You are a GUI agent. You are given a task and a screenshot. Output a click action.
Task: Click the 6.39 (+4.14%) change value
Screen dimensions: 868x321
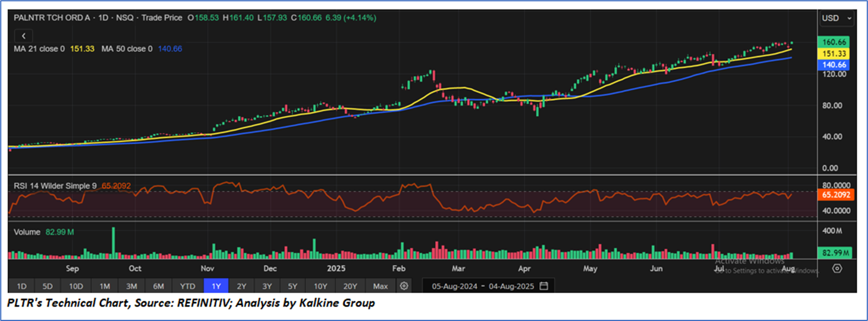point(350,18)
